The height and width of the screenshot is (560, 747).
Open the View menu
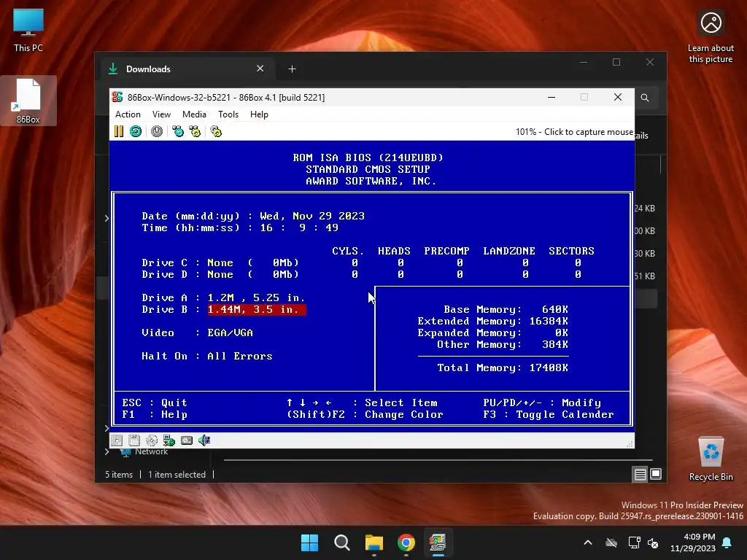[161, 114]
